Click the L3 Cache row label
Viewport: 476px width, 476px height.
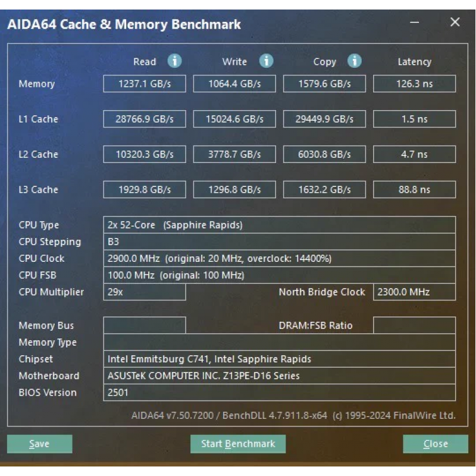tap(38, 190)
